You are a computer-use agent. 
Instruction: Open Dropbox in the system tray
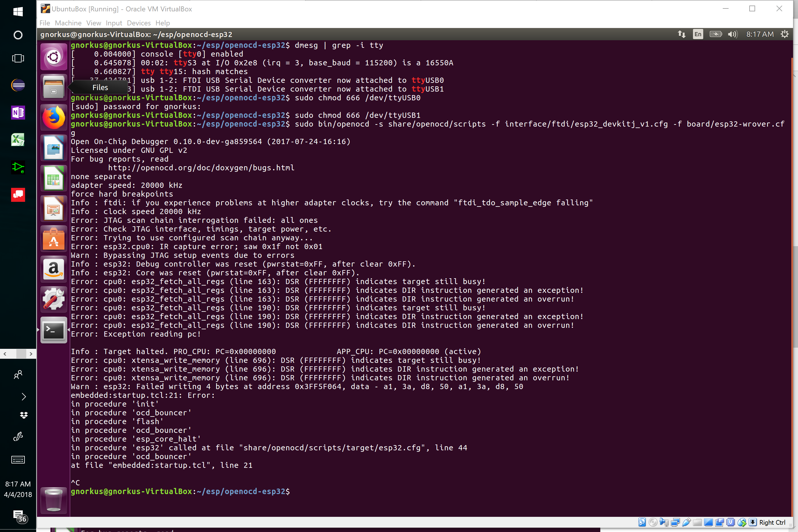[x=24, y=415]
